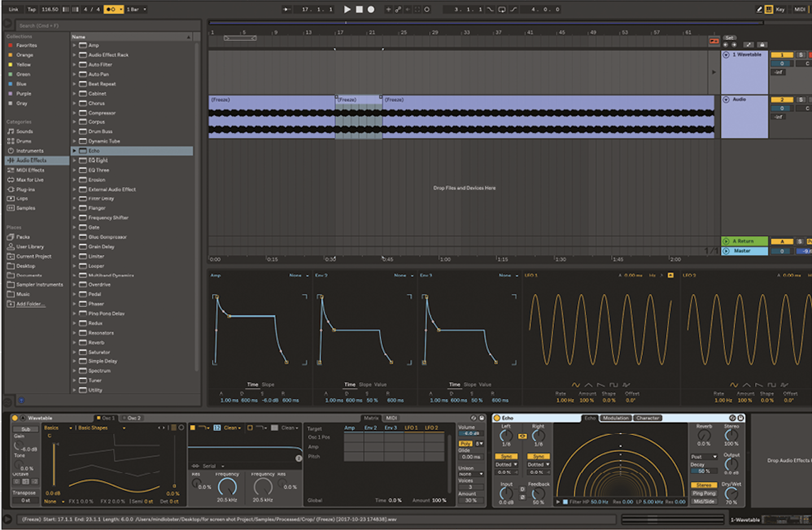
Task: Click Echo device save preset icon
Action: (741, 418)
